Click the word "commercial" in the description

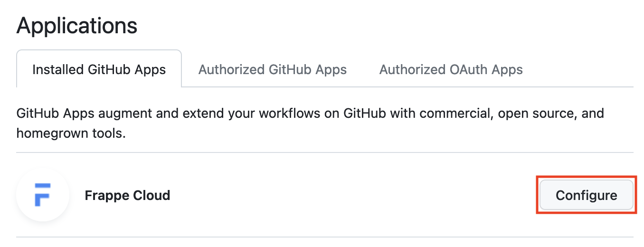(455, 114)
